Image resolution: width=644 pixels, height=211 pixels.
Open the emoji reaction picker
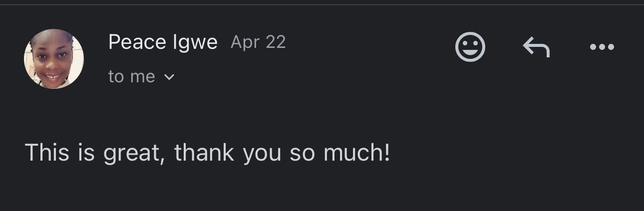tap(470, 47)
